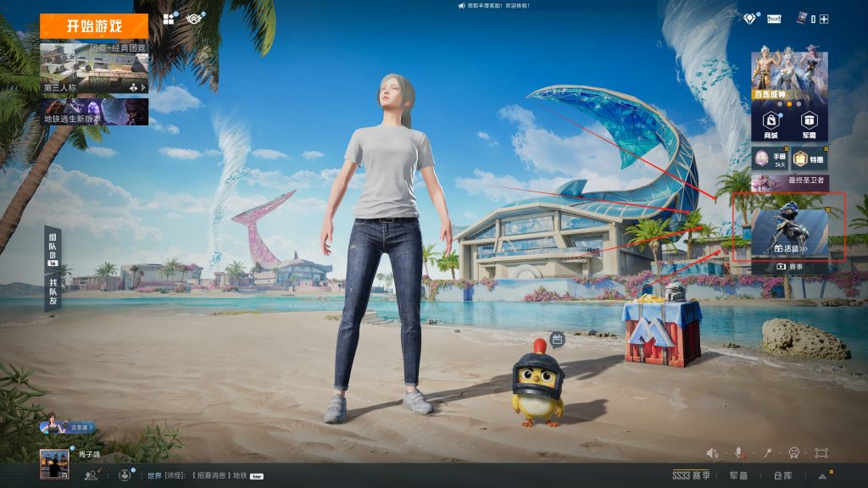Open the 找队友 find teammates tab
This screenshot has height=488, width=868.
(x=53, y=291)
